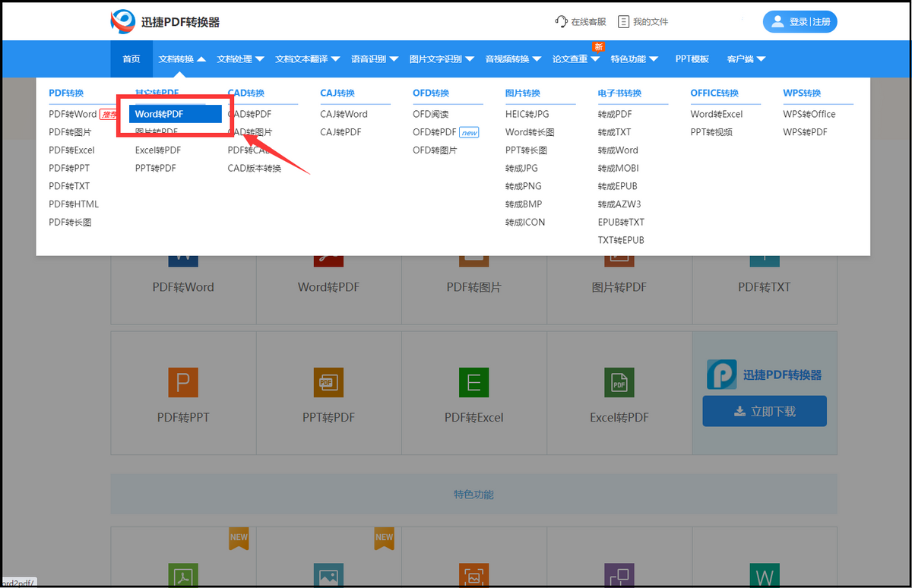This screenshot has height=588, width=912.
Task: Select PDF转Word in the menu
Action: (73, 114)
